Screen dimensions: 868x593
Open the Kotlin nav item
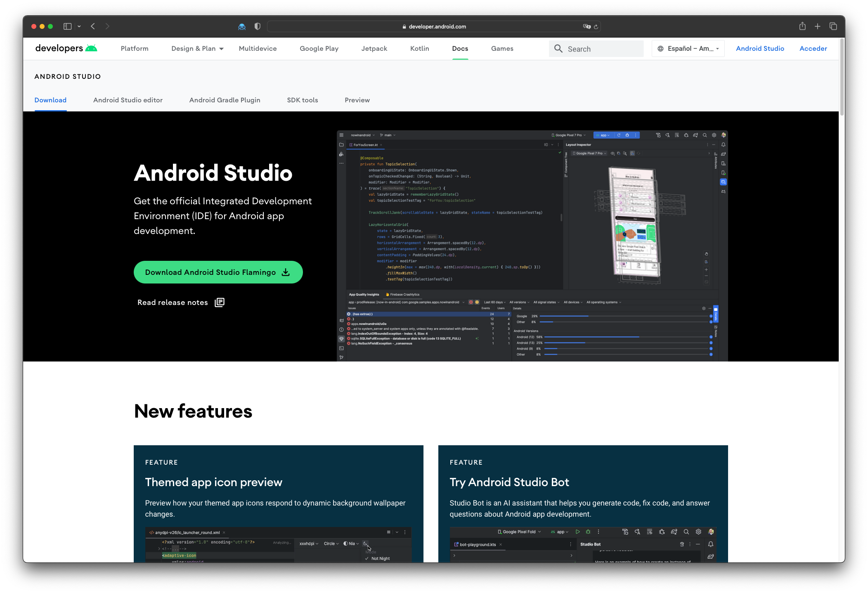(419, 49)
